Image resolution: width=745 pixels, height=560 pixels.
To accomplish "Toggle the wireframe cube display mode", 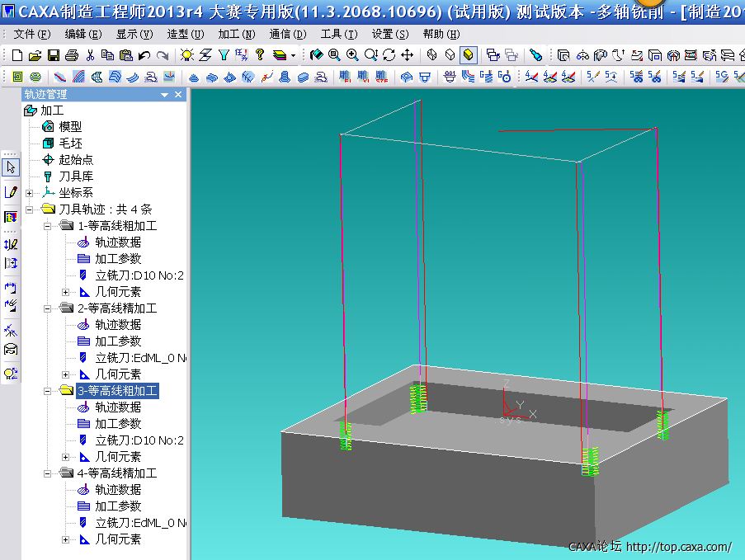I will 431,55.
